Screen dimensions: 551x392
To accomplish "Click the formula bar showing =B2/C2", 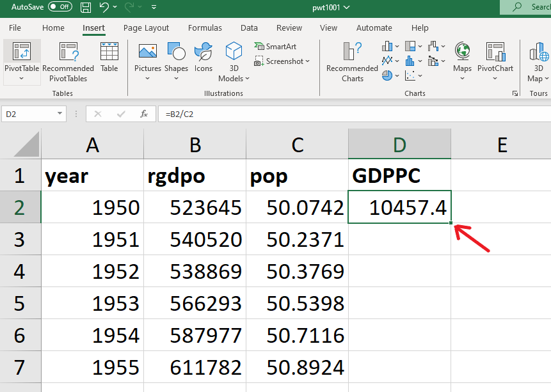I will pyautogui.click(x=352, y=114).
